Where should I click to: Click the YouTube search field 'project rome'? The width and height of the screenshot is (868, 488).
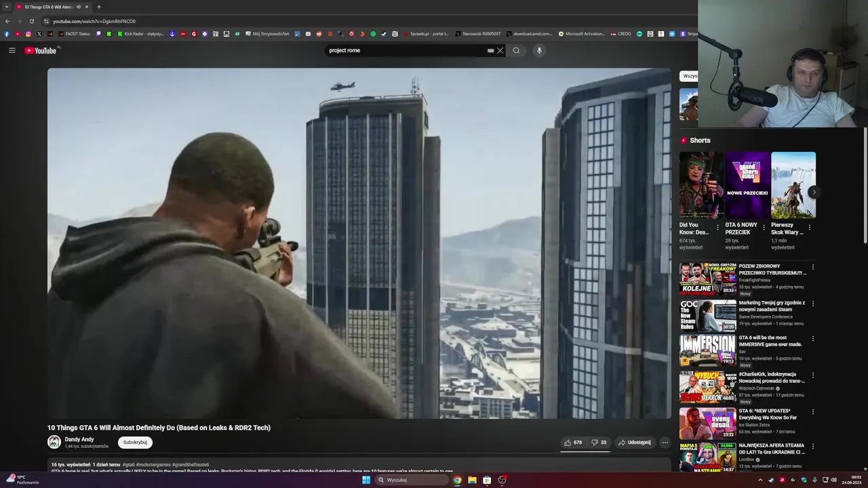(x=406, y=50)
